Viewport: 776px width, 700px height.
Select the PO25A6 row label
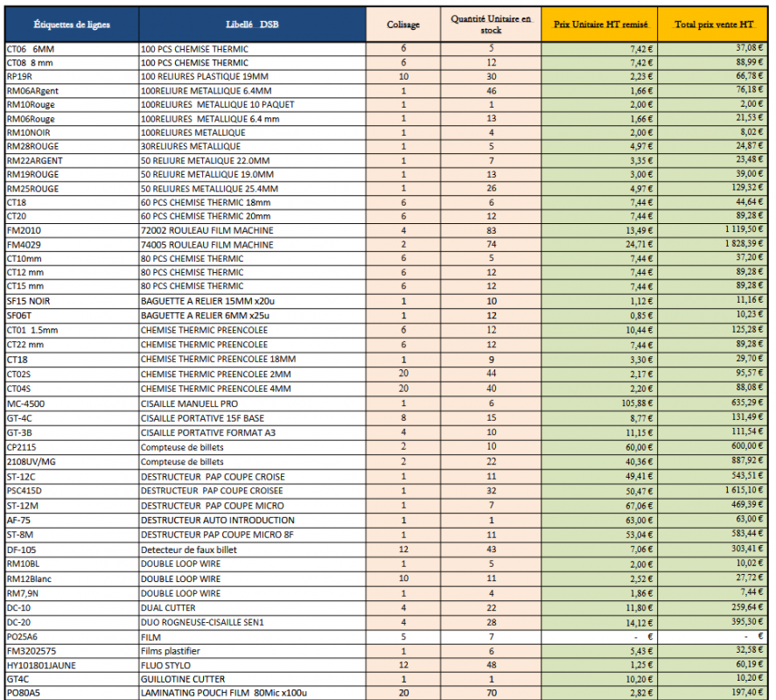coord(72,637)
